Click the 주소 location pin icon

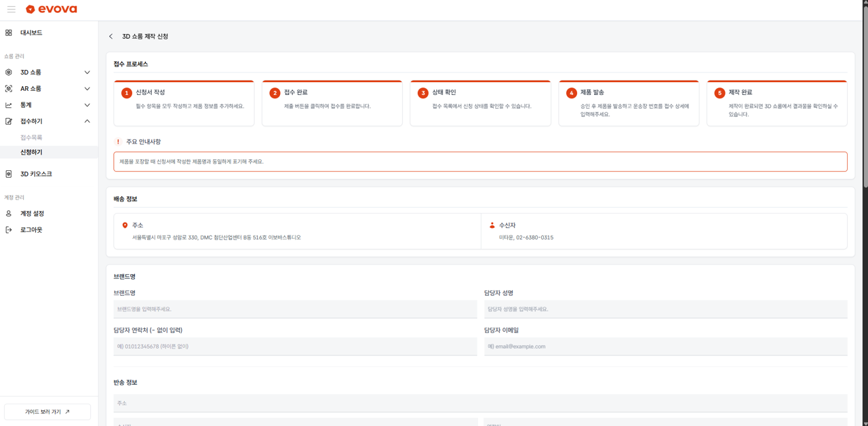(125, 225)
